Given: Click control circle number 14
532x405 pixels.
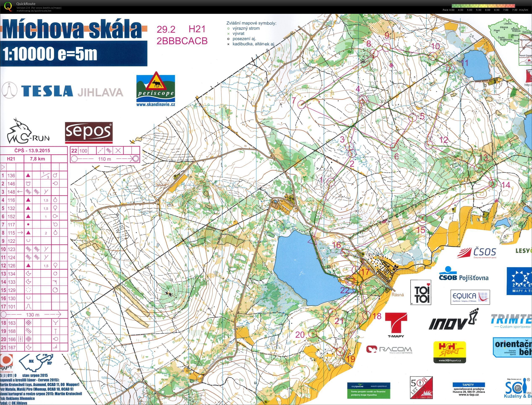Looking at the screenshot, I should (493, 183).
